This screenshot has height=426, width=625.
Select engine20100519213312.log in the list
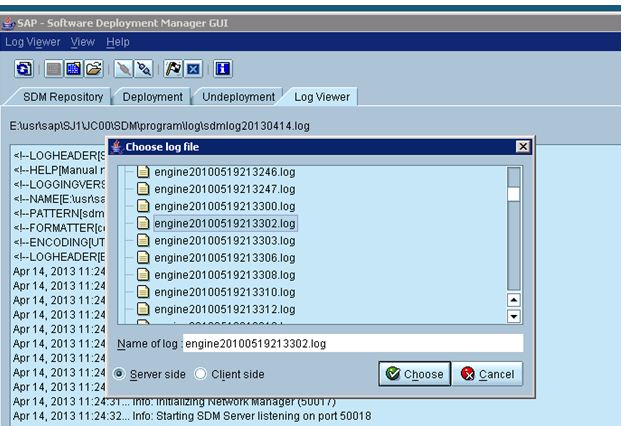[x=225, y=309]
